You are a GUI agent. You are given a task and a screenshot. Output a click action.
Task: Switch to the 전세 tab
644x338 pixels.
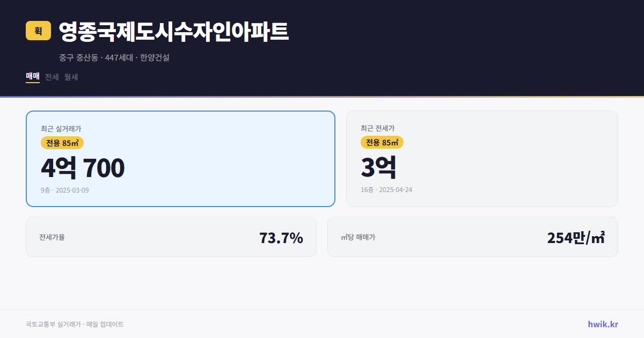pyautogui.click(x=52, y=77)
